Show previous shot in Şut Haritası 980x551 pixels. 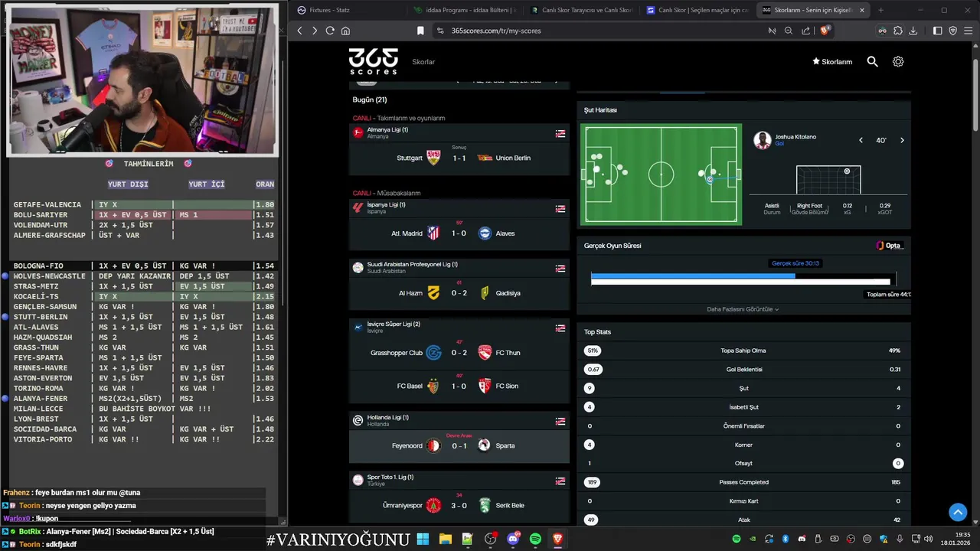point(861,140)
